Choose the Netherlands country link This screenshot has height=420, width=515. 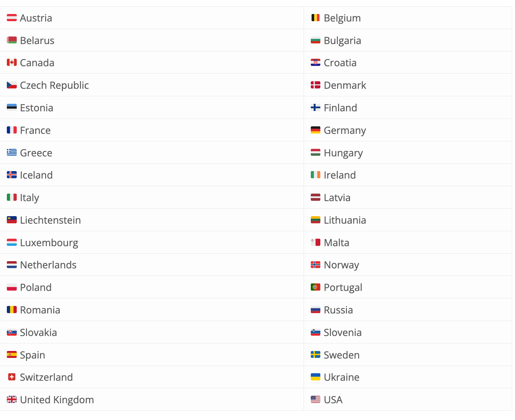click(48, 265)
